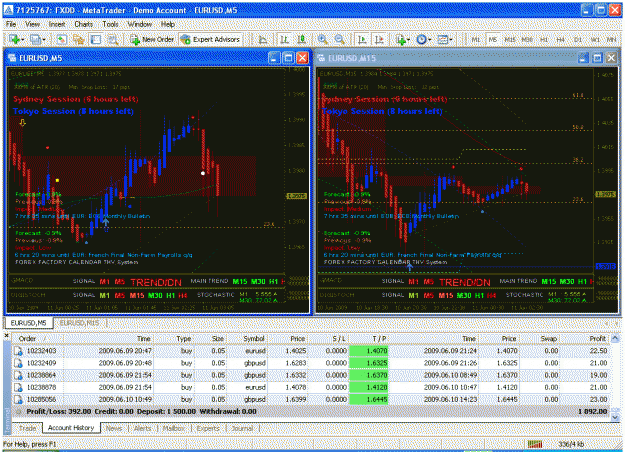This screenshot has height=452, width=625.
Task: Open the Profiles toolbar icon
Action: point(35,39)
